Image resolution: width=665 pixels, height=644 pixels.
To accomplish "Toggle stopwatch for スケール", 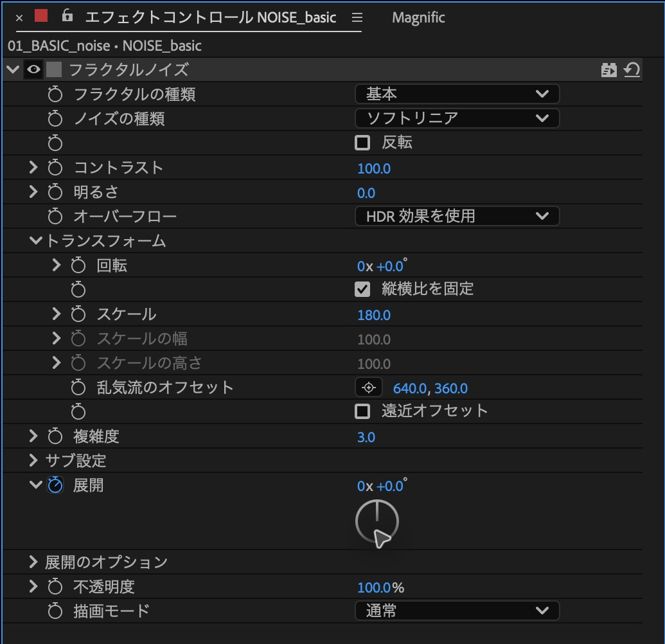I will point(78,314).
